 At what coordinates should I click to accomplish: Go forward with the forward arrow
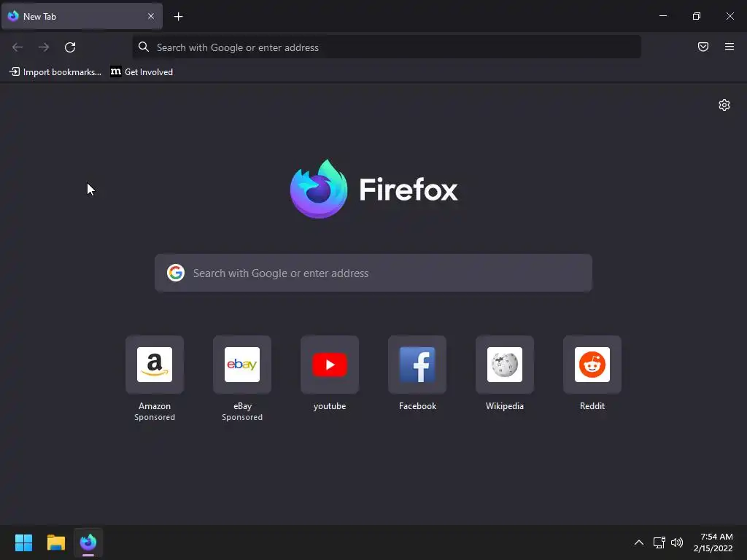(x=44, y=47)
